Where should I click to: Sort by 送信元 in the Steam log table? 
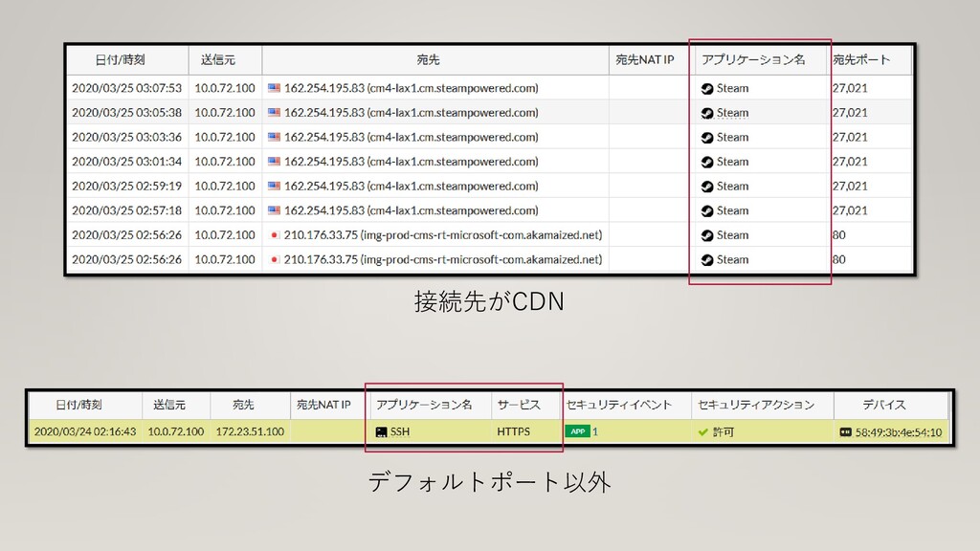click(217, 59)
